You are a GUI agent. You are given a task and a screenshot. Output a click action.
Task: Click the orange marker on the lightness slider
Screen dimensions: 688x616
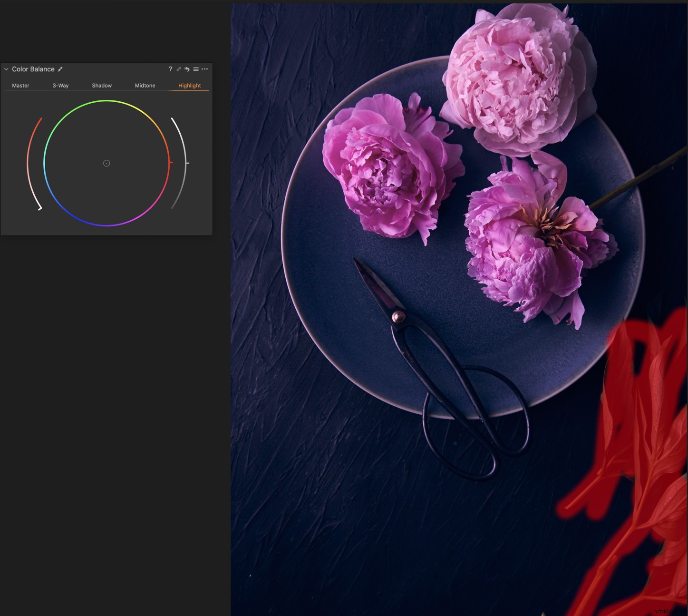(171, 163)
